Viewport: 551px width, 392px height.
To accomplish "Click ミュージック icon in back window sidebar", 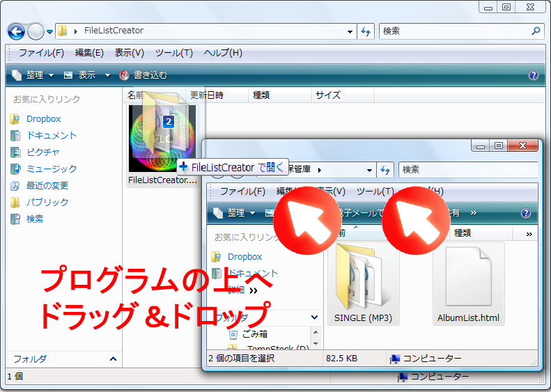I will pyautogui.click(x=15, y=169).
